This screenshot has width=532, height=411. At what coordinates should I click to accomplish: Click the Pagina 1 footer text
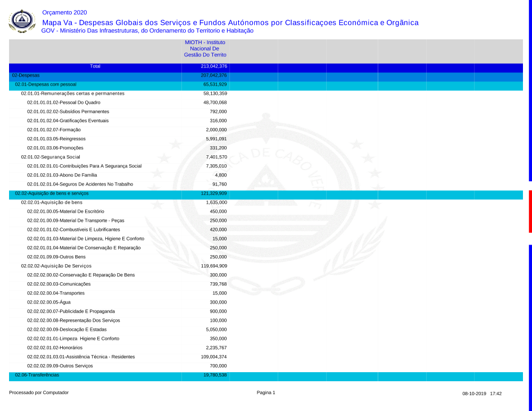tap(266, 393)
